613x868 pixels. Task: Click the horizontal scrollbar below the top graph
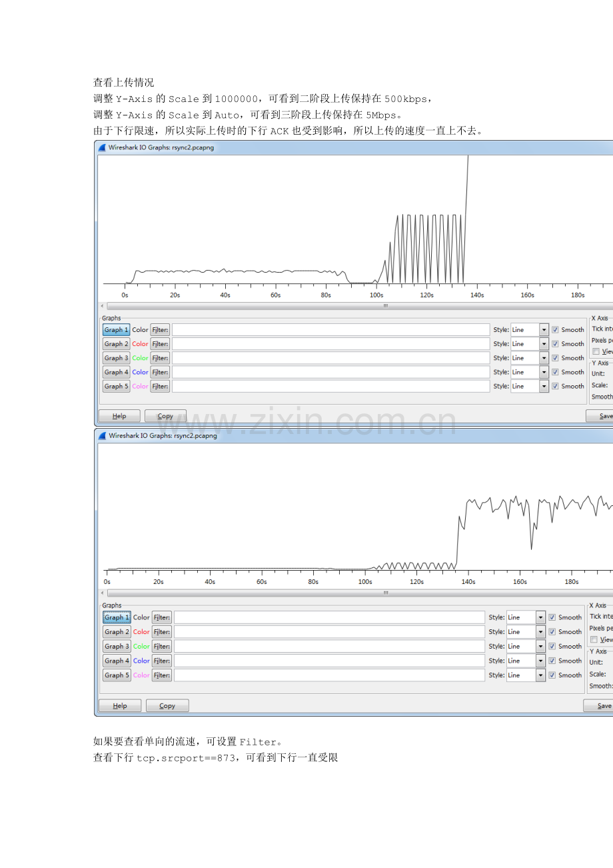pyautogui.click(x=384, y=306)
